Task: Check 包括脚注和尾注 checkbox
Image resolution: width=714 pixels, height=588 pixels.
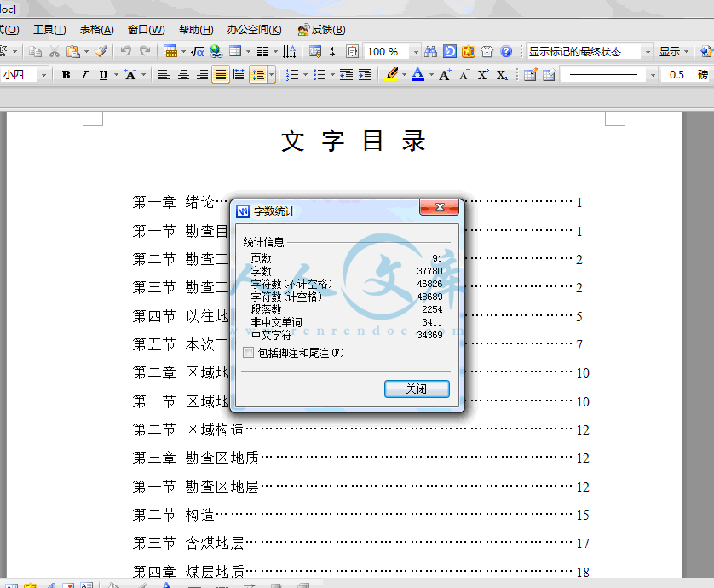Action: (x=248, y=353)
